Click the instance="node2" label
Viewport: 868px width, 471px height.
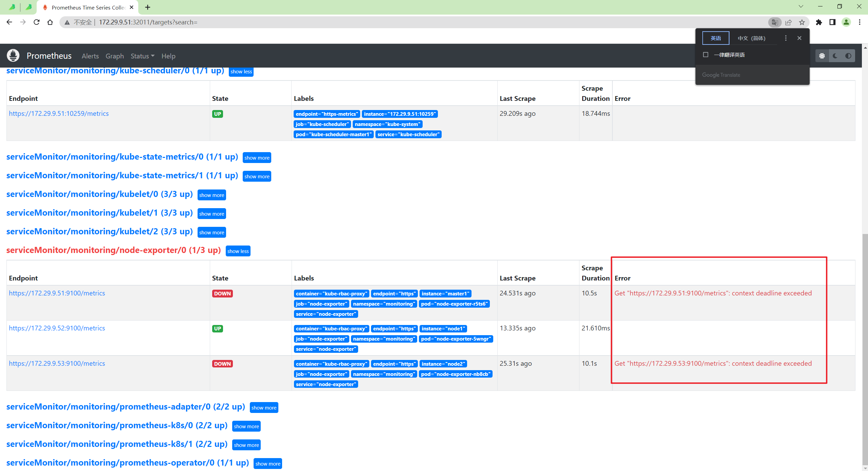click(x=443, y=364)
